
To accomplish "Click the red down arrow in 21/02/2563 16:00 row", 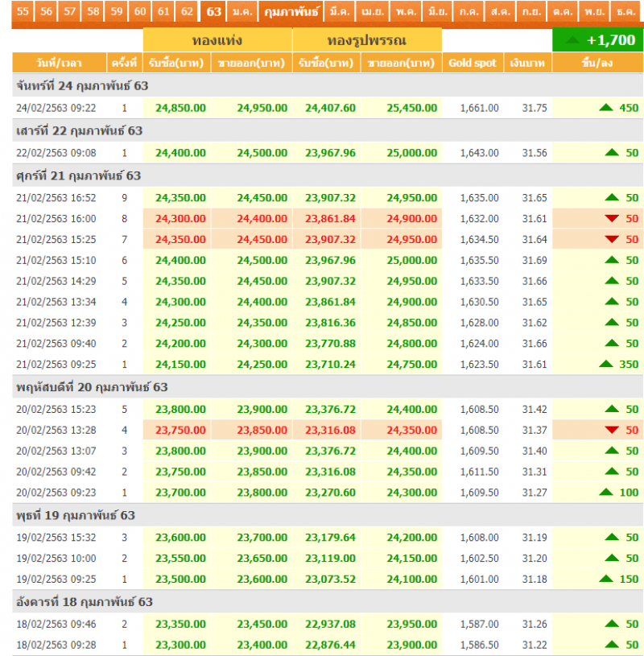I will 612,218.
